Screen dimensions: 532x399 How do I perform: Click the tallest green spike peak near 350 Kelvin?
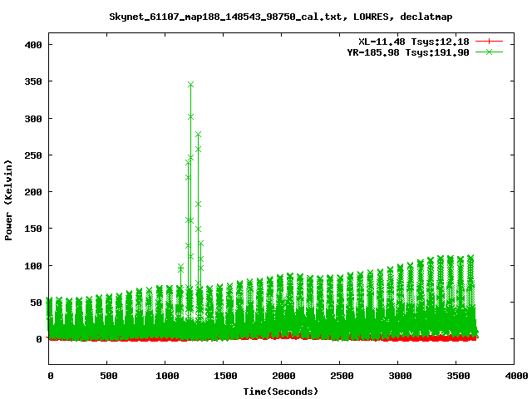pyautogui.click(x=190, y=84)
